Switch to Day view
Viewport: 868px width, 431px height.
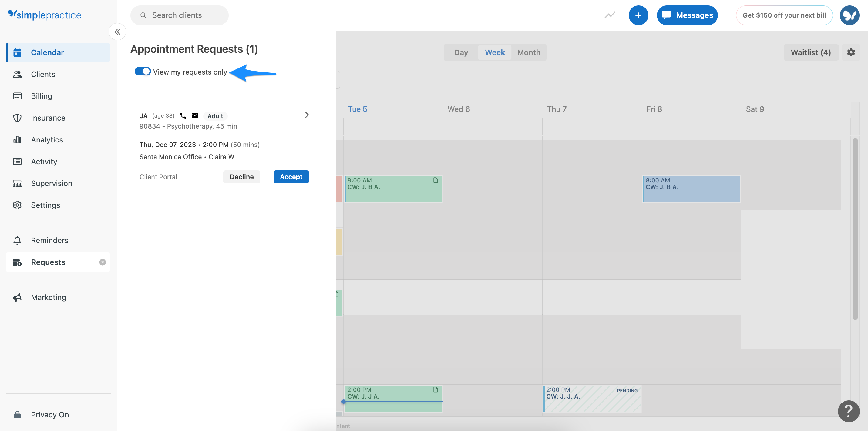461,52
